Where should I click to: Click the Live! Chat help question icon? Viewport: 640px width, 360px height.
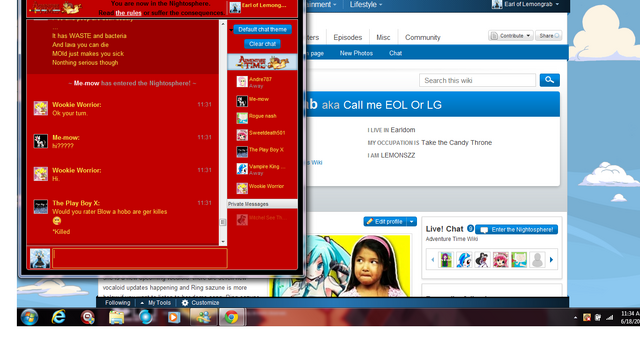point(470,229)
